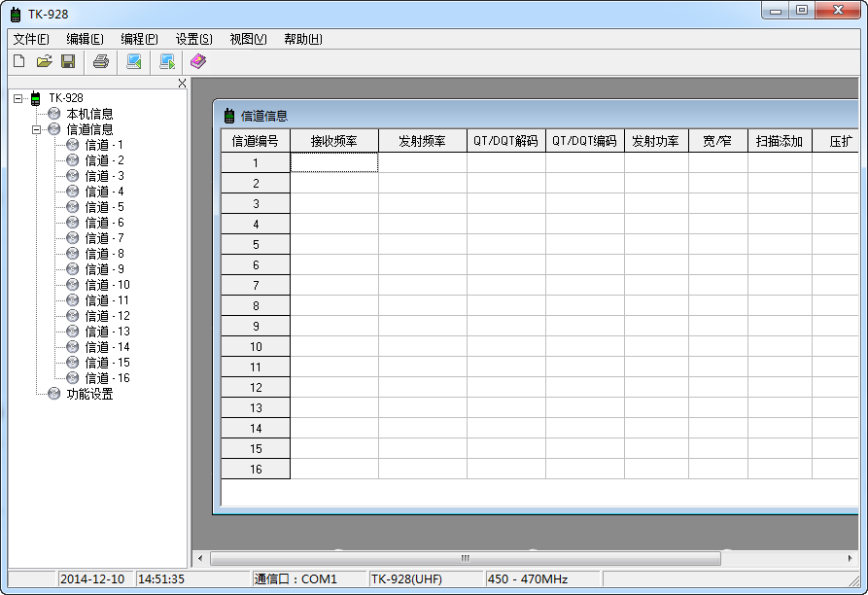Read data from radio using toolbar icon
Viewport: 868px width, 595px height.
[x=134, y=61]
